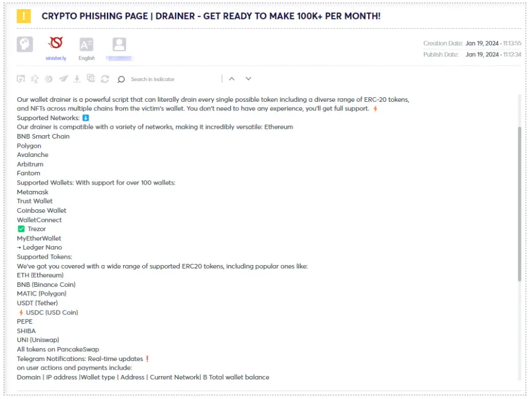Click the paper plane send icon
Screen dimensions: 532x399
[x=63, y=79]
